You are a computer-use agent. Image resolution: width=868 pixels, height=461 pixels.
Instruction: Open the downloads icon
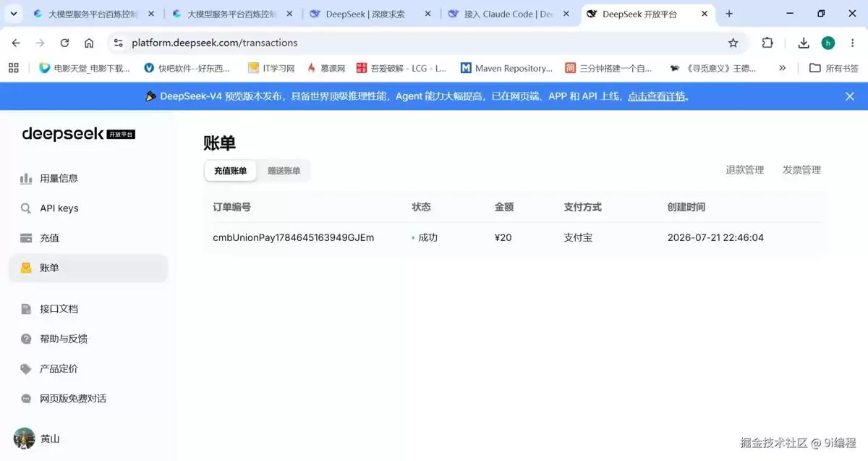pos(804,43)
